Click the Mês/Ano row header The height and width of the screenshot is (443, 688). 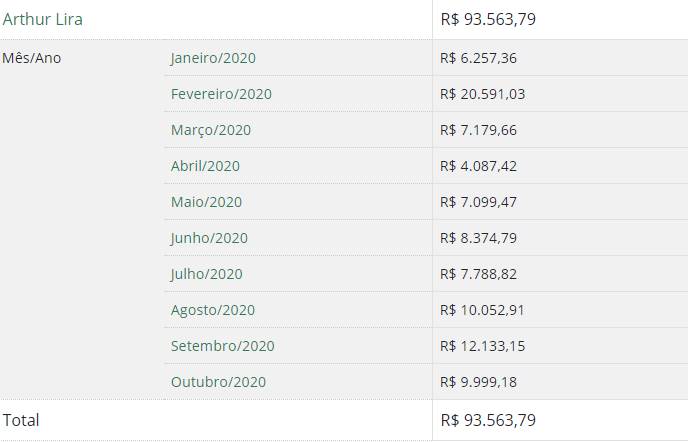[x=32, y=58]
